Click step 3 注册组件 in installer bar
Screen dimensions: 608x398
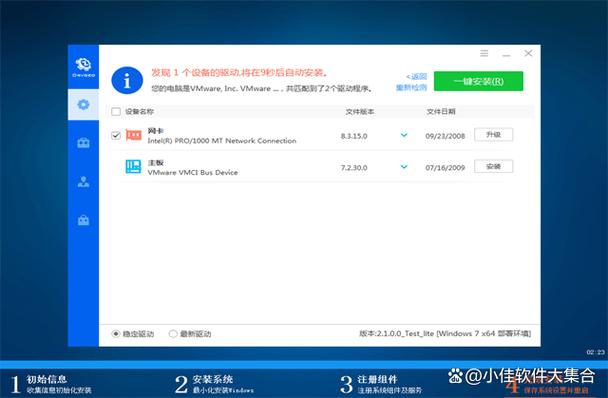(381, 384)
